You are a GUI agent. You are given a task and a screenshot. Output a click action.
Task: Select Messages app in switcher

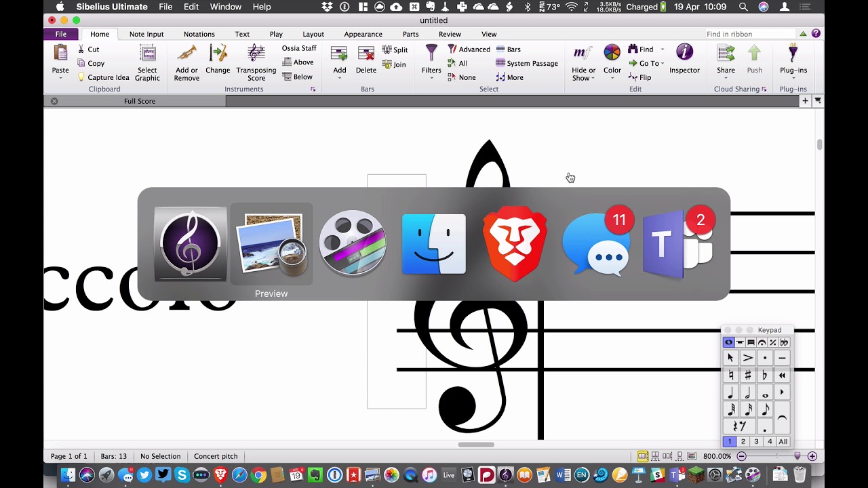point(597,244)
